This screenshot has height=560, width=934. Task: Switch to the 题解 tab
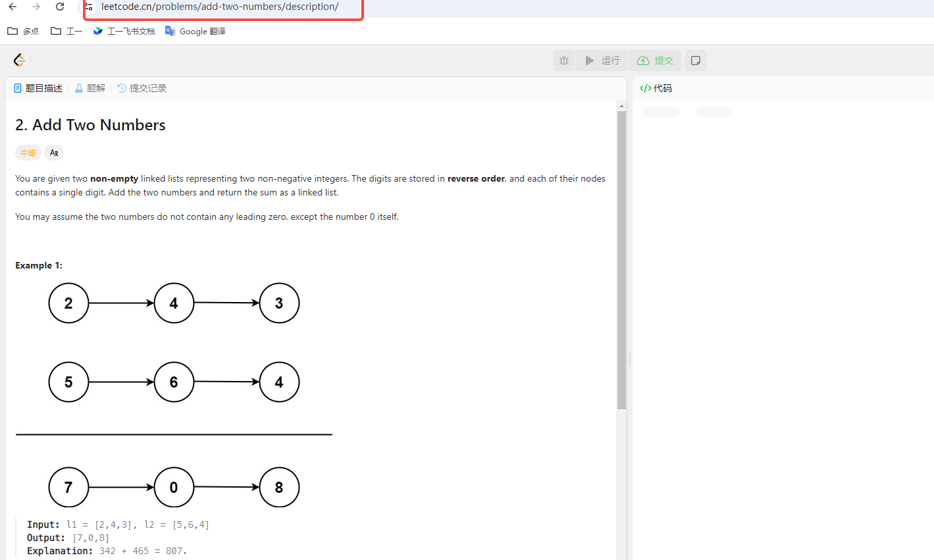[x=90, y=88]
